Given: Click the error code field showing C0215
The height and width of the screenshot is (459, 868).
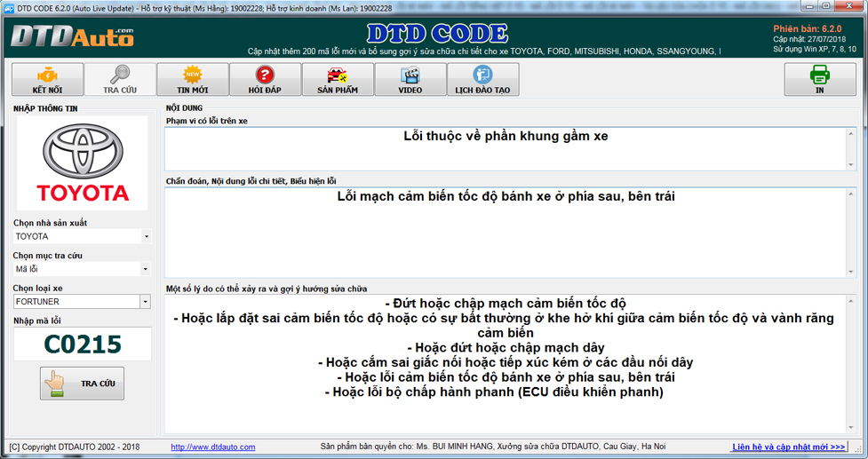Looking at the screenshot, I should [x=83, y=344].
